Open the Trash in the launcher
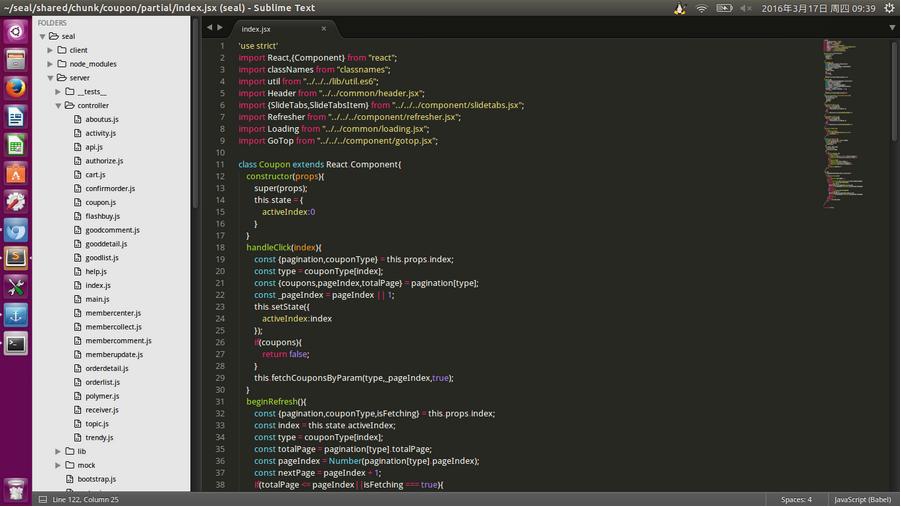901x507 pixels. click(x=15, y=489)
